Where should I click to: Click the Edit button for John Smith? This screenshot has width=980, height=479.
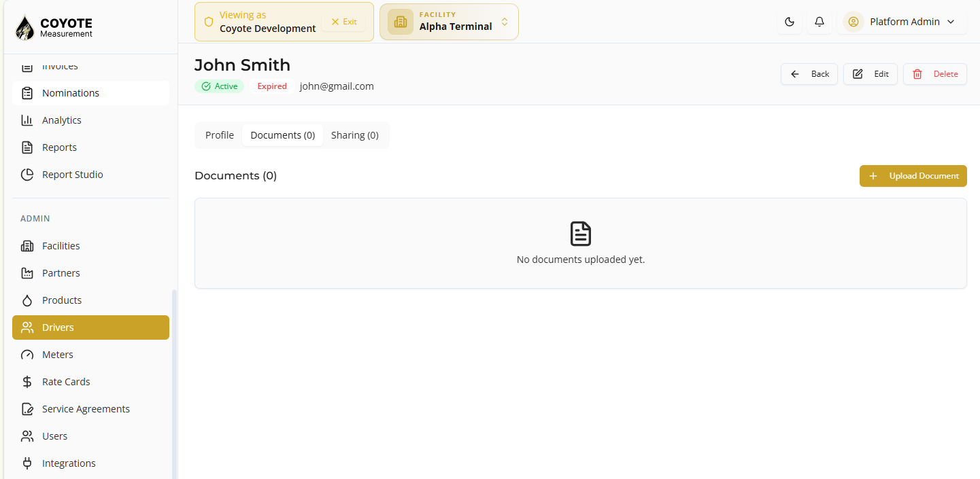871,74
